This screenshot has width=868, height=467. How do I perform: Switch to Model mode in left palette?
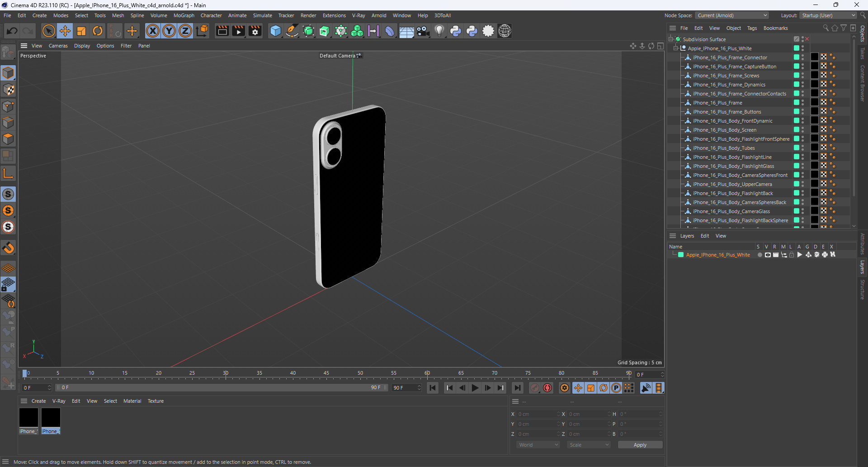(x=8, y=73)
